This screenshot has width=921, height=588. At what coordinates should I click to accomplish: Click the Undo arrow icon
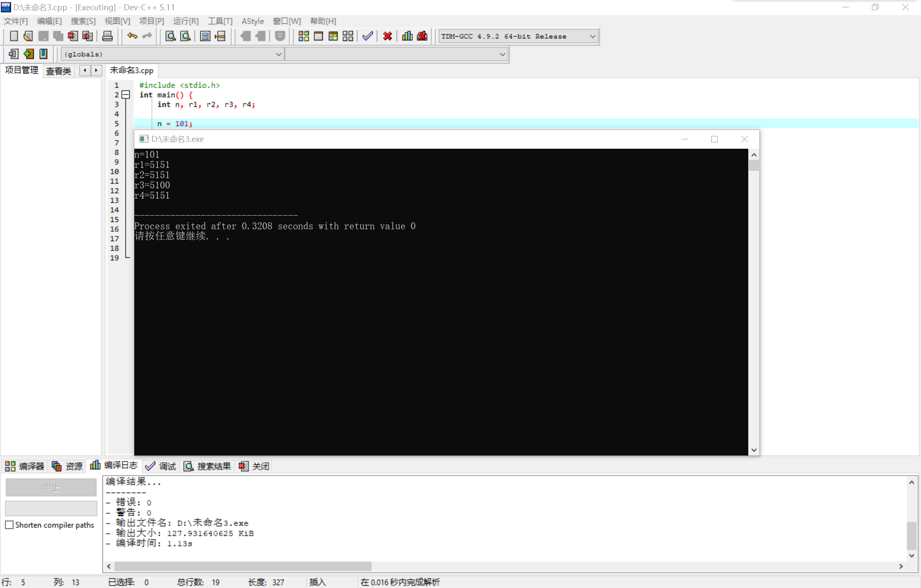[132, 36]
